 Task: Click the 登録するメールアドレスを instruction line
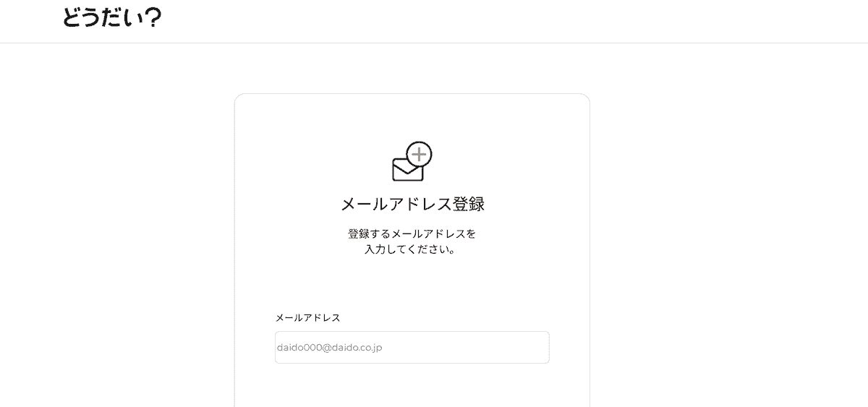coord(412,234)
